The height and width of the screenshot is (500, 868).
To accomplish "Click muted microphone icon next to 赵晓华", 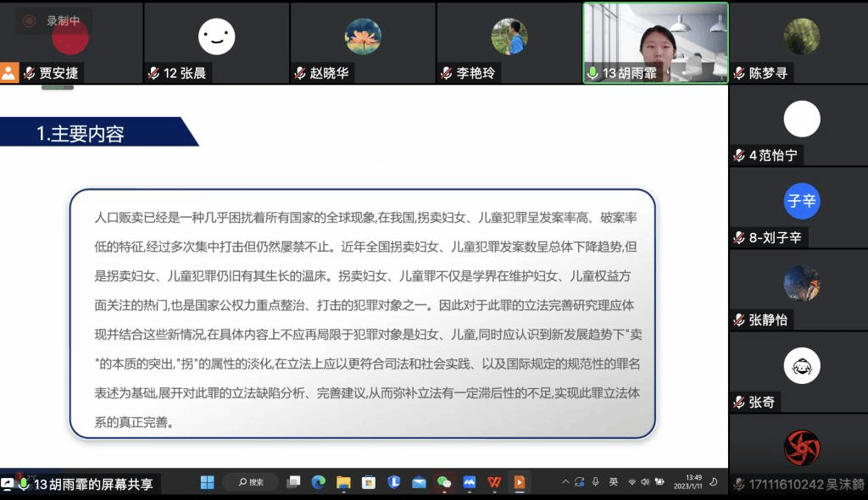I will (x=300, y=74).
